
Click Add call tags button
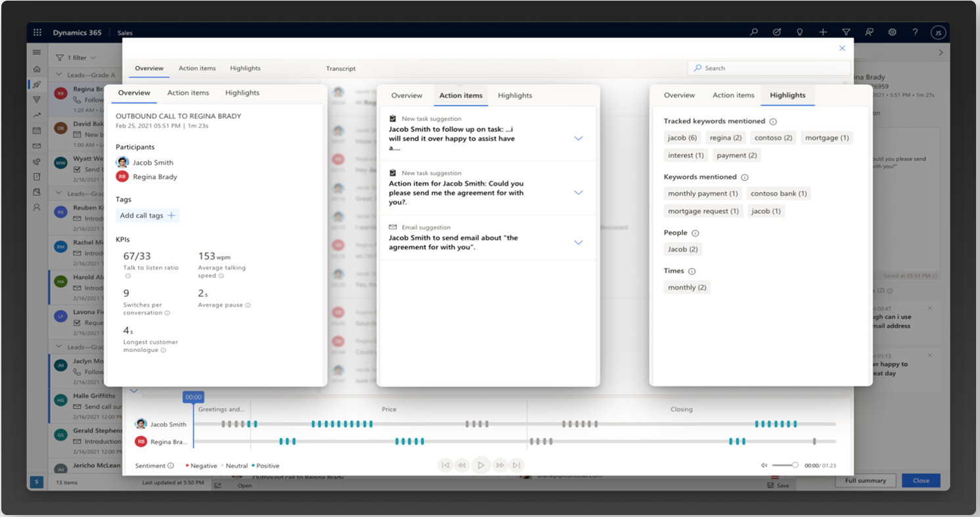coord(148,215)
